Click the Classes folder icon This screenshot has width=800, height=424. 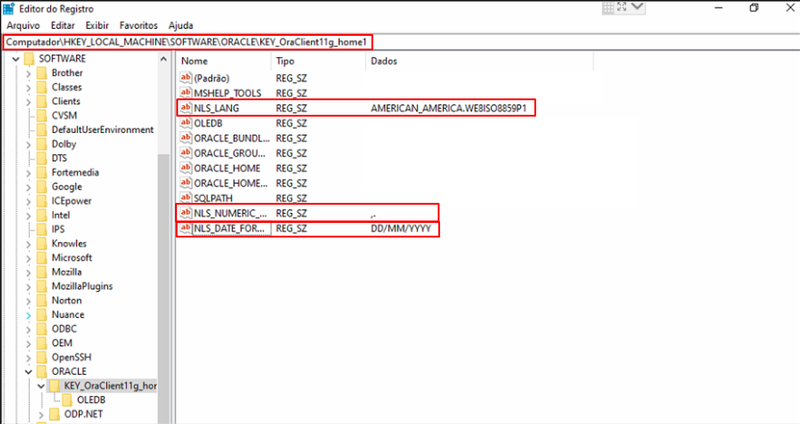click(x=42, y=87)
